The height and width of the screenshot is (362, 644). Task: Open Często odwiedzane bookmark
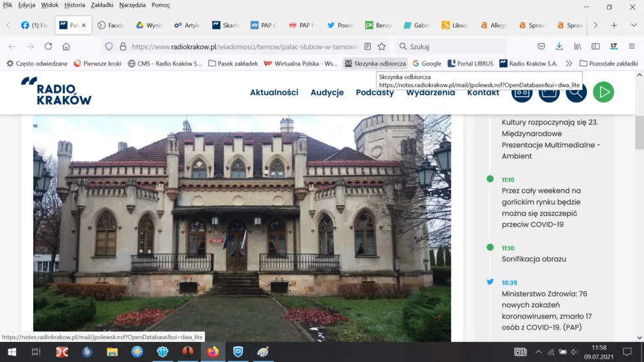tap(37, 63)
